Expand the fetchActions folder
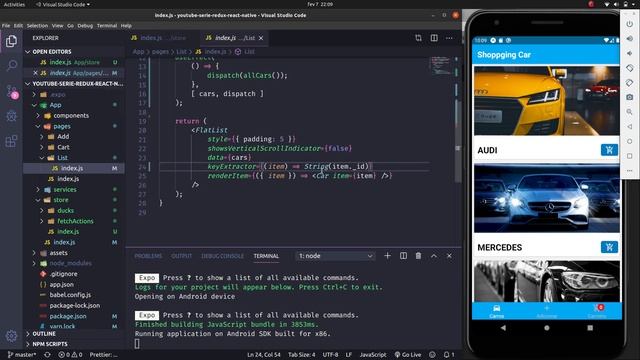This screenshot has height=360, width=640. point(75,221)
